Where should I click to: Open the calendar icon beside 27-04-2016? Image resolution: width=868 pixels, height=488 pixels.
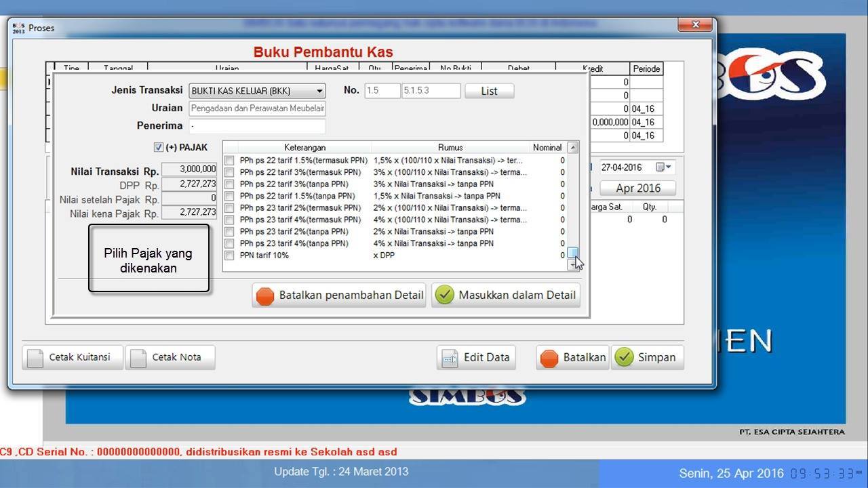click(x=660, y=167)
